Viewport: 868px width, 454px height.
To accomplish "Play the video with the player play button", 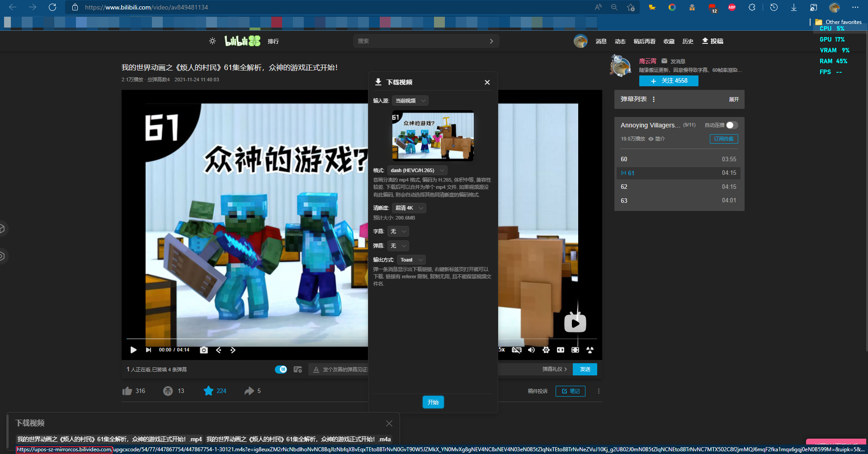I will (x=133, y=350).
